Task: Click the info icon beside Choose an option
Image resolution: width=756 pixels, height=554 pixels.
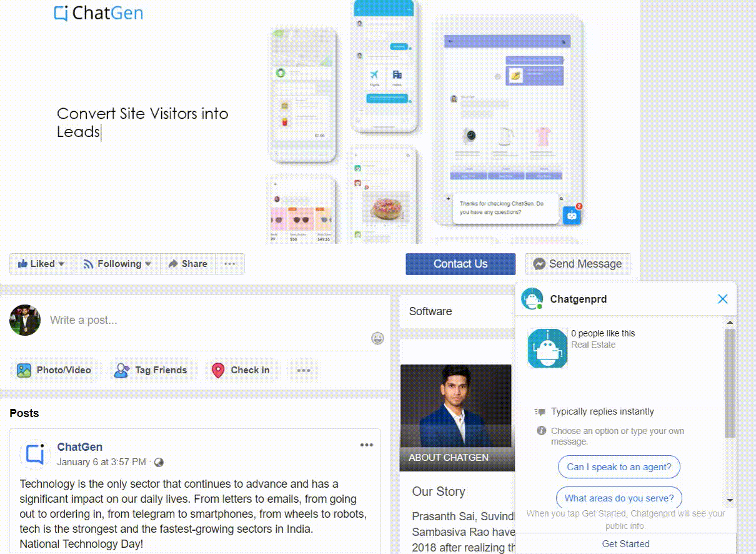Action: tap(542, 431)
